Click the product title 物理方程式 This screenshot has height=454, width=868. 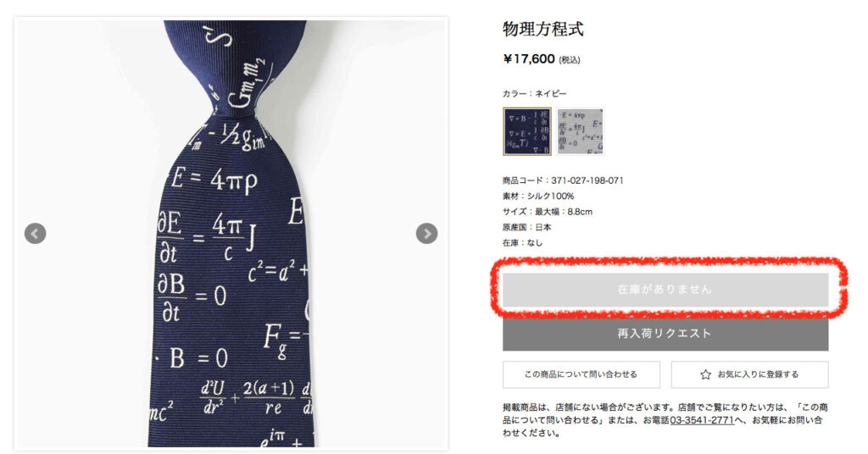pyautogui.click(x=543, y=29)
